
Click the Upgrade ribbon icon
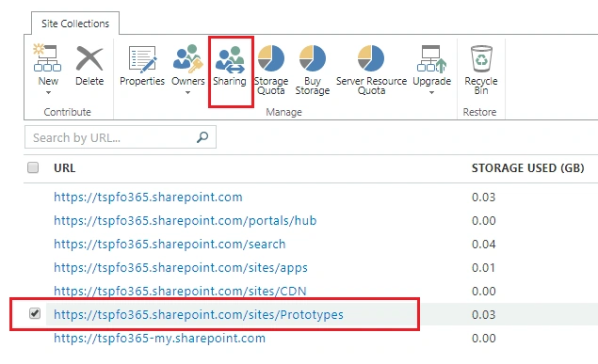(x=431, y=58)
